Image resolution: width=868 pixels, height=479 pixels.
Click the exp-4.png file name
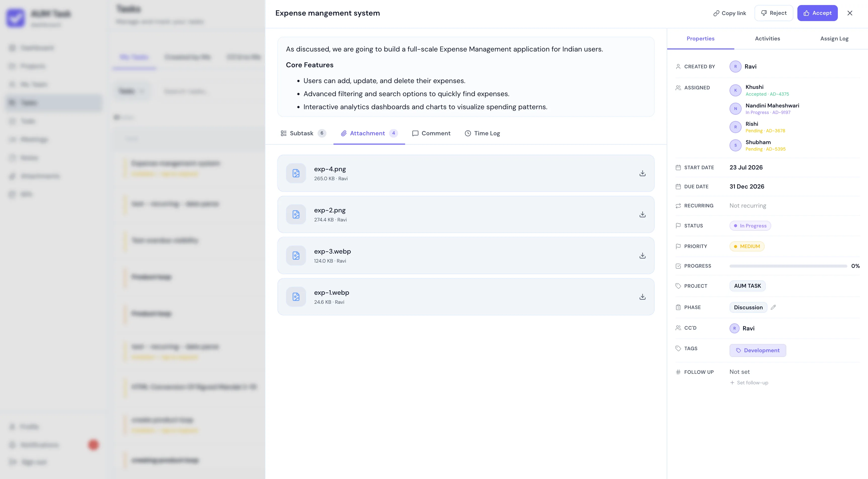(x=330, y=169)
